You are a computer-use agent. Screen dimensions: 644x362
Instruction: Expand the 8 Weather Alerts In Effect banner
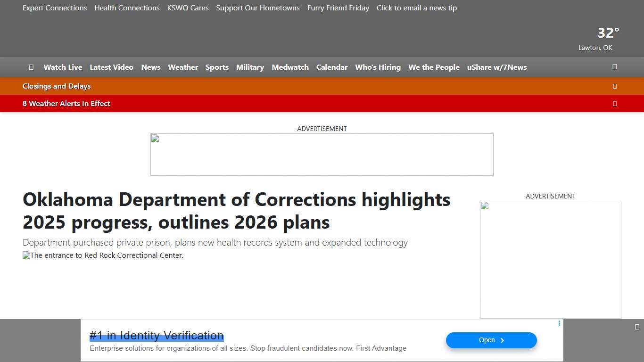point(66,104)
